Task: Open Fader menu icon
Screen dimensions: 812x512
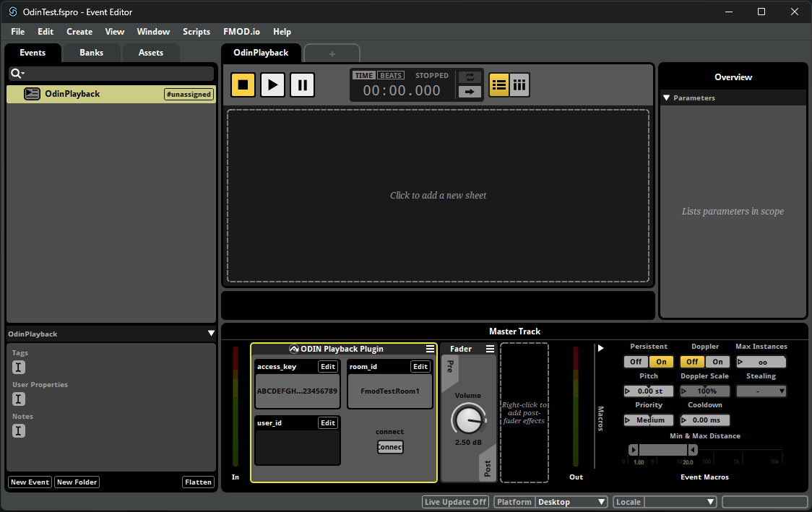Action: pyautogui.click(x=490, y=349)
